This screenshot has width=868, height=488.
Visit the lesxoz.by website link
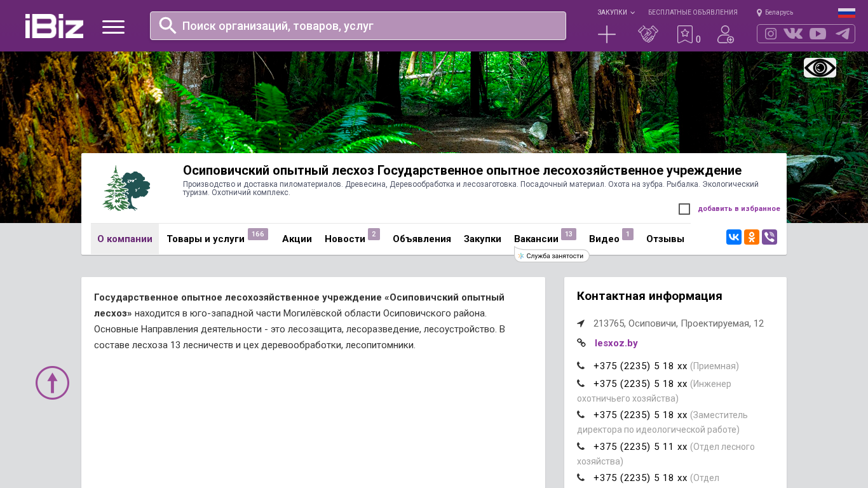pyautogui.click(x=616, y=343)
